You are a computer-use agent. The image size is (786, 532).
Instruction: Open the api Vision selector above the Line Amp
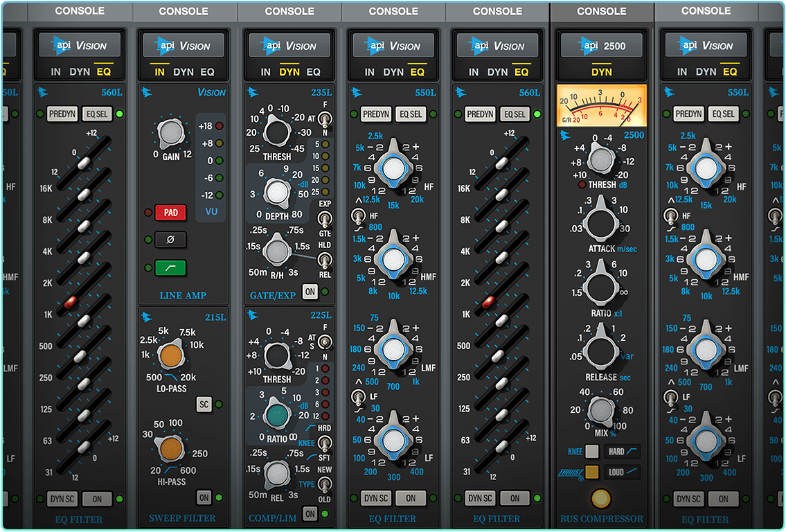pyautogui.click(x=183, y=46)
